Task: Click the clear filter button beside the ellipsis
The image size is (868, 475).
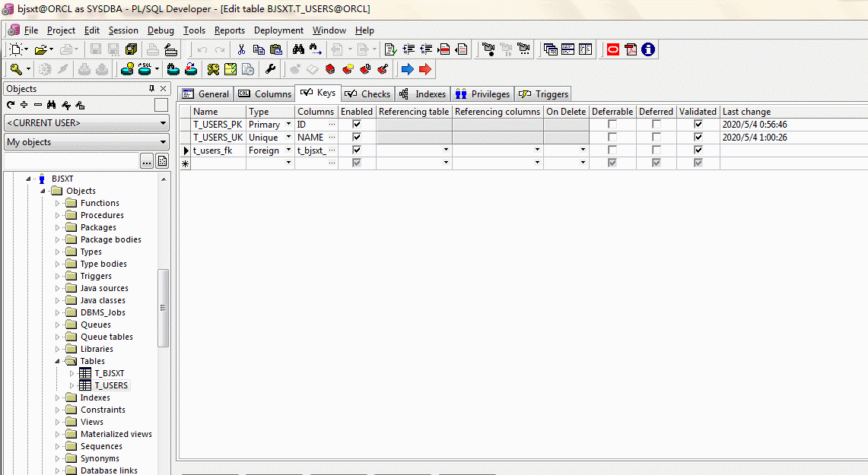Action: click(162, 161)
